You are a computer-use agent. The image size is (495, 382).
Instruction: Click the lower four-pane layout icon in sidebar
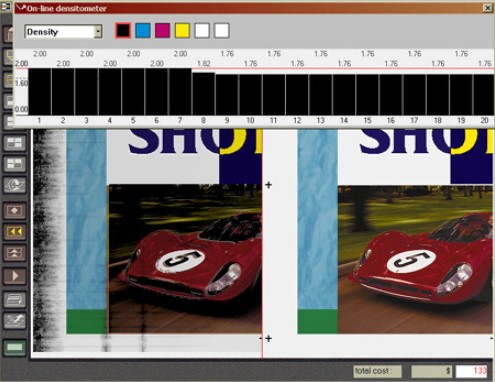pyautogui.click(x=14, y=164)
